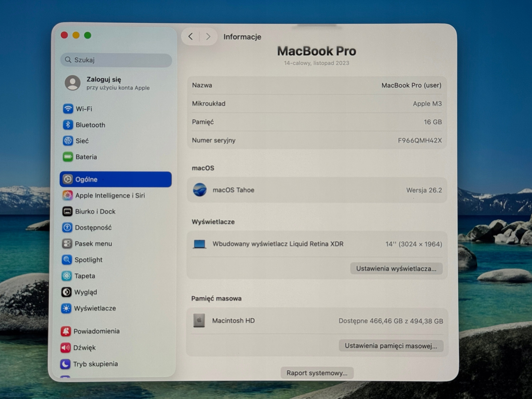Open Raport systemowy… button
532x399 pixels.
click(317, 373)
